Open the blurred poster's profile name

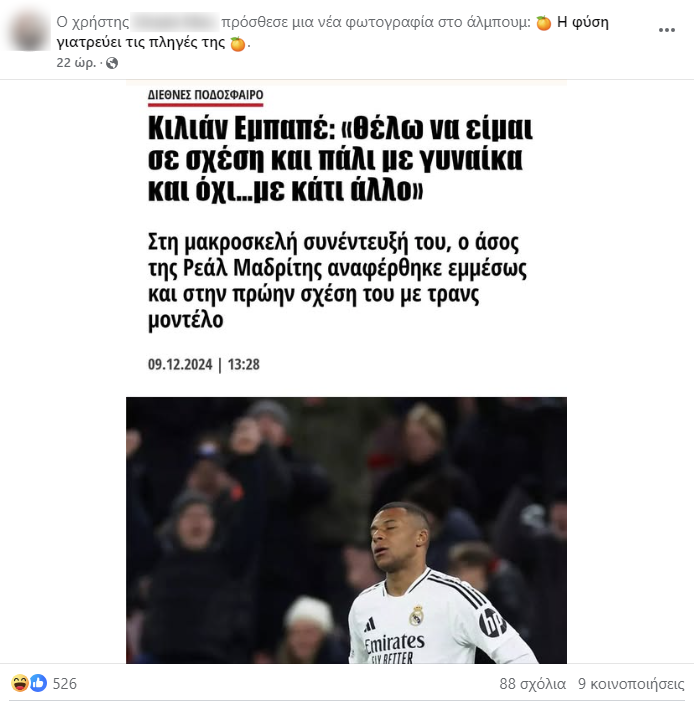pyautogui.click(x=175, y=22)
